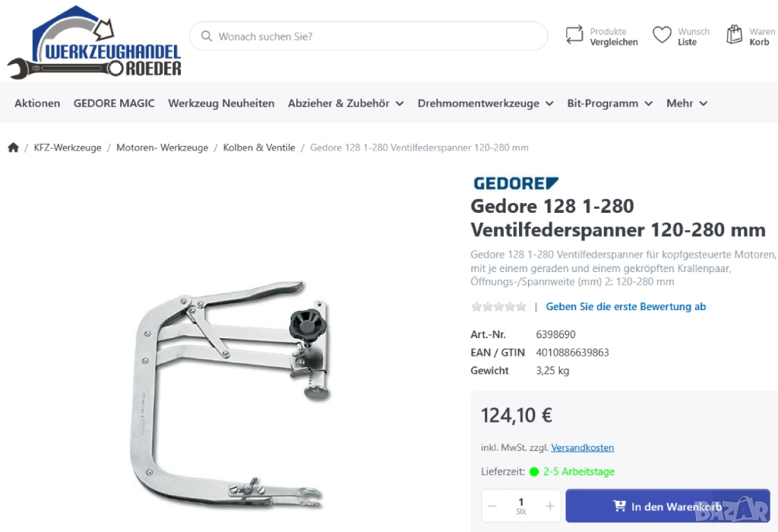
Task: Add the product with In den Warenkorb
Action: [667, 505]
